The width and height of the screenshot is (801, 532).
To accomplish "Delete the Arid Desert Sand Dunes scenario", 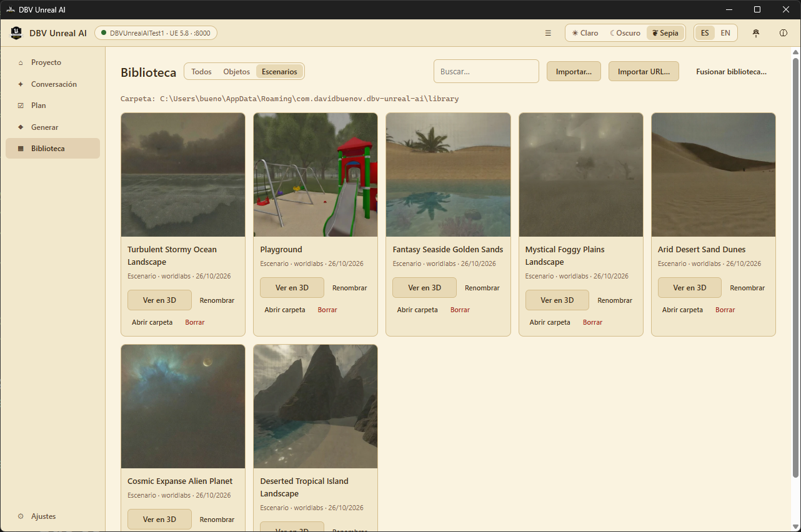I will [725, 310].
